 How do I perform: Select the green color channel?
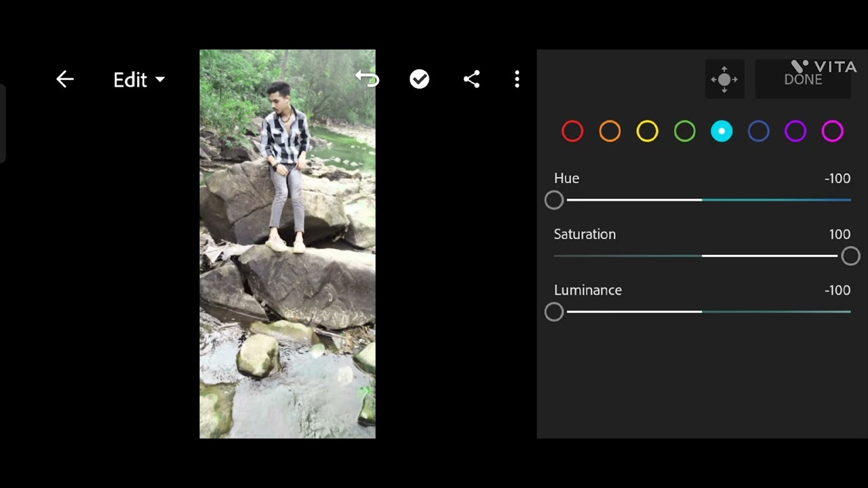[x=684, y=131]
